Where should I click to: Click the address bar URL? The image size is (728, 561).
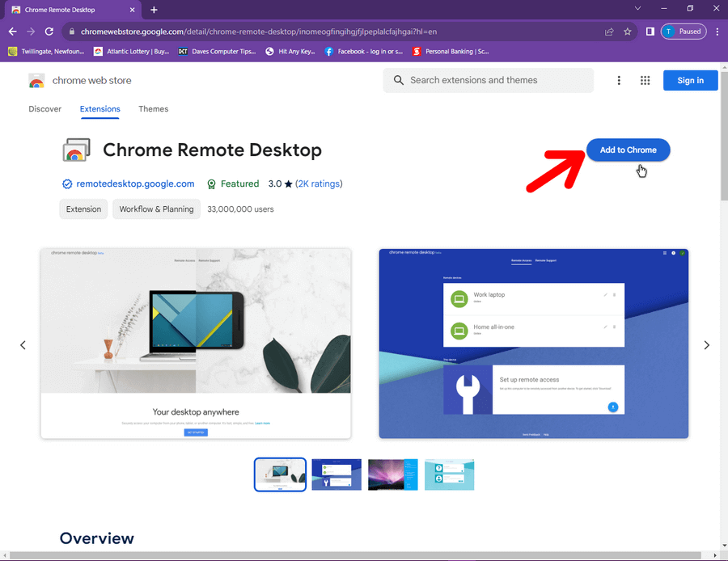pos(259,32)
